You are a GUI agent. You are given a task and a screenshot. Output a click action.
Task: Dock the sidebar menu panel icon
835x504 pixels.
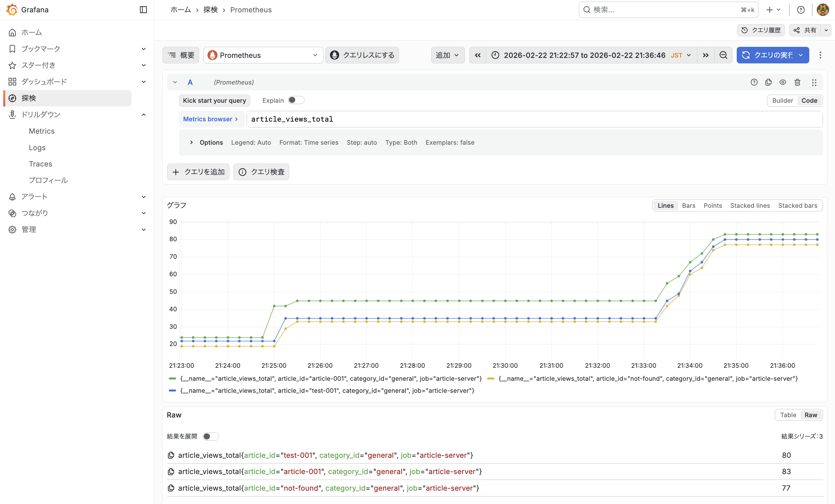(x=143, y=10)
